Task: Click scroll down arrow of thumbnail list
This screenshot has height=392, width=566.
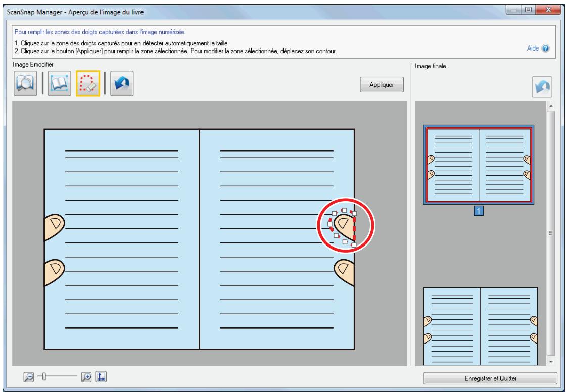Action: [x=551, y=361]
